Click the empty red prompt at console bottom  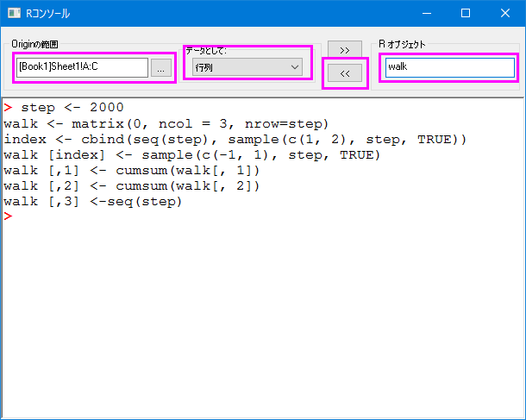8,216
